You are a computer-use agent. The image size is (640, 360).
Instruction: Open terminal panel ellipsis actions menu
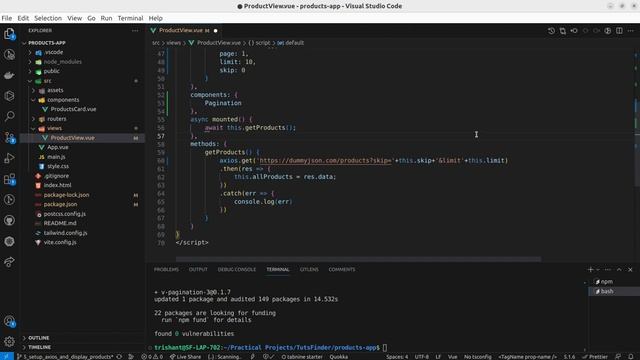[608, 269]
